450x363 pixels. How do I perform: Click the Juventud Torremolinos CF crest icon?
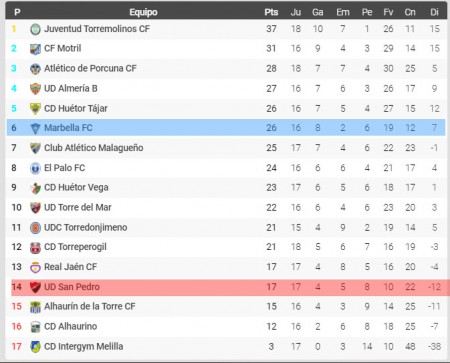(x=35, y=29)
